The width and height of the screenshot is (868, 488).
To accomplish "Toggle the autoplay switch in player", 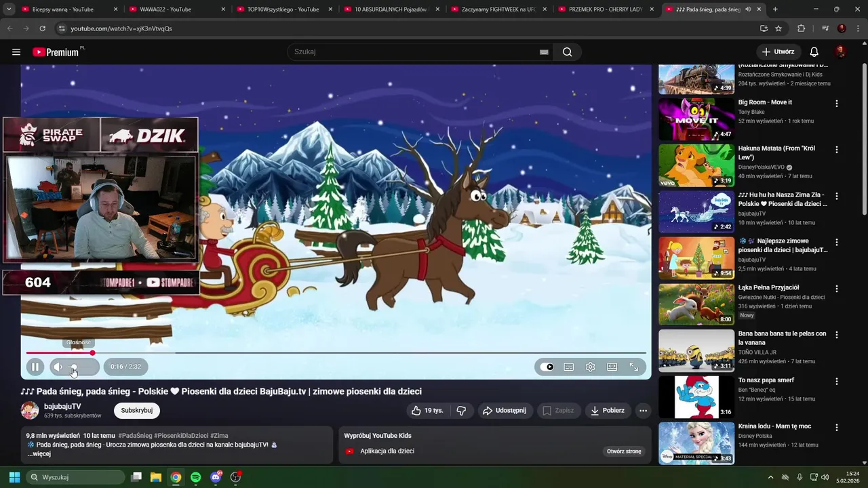I will (x=547, y=367).
